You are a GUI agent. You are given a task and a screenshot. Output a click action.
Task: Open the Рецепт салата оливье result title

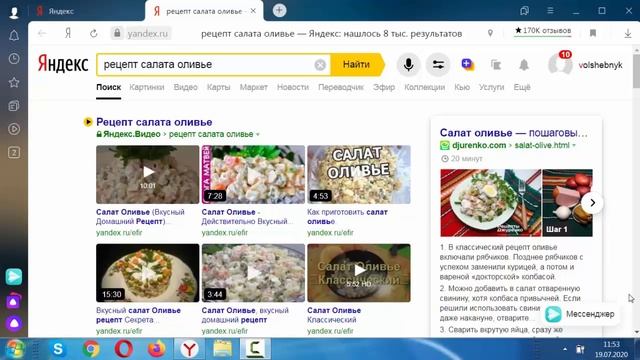(x=154, y=122)
